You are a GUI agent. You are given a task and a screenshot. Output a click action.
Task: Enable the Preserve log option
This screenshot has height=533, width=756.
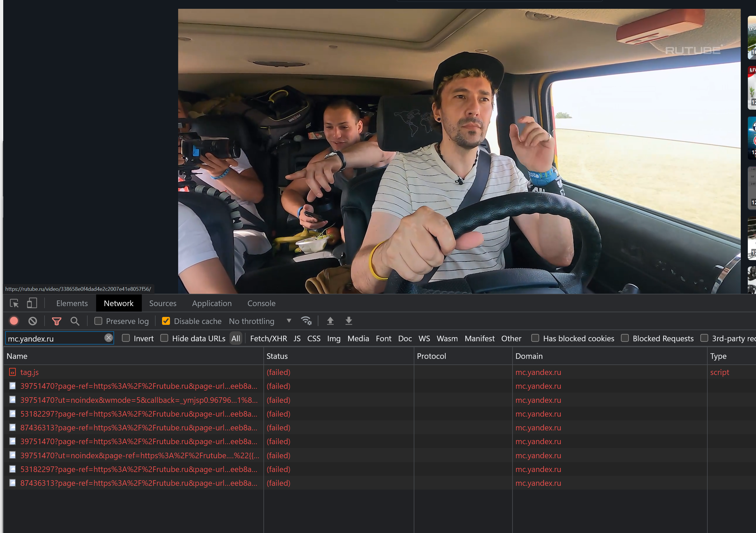tap(98, 320)
